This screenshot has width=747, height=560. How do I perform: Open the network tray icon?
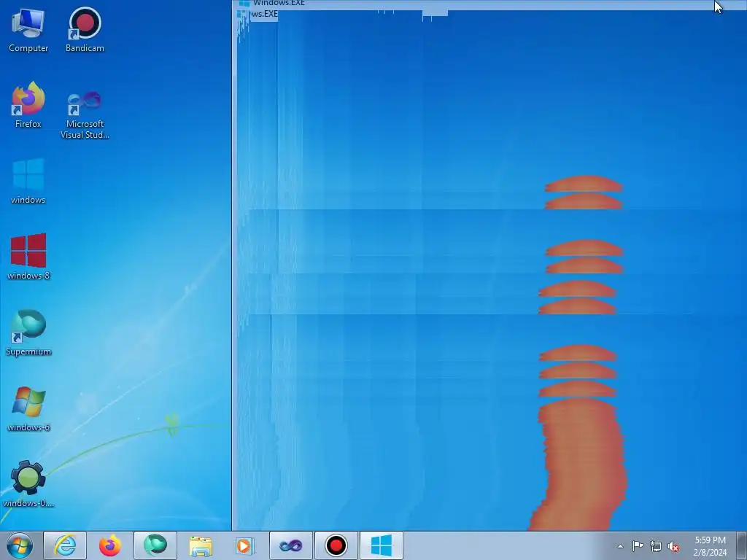point(656,547)
